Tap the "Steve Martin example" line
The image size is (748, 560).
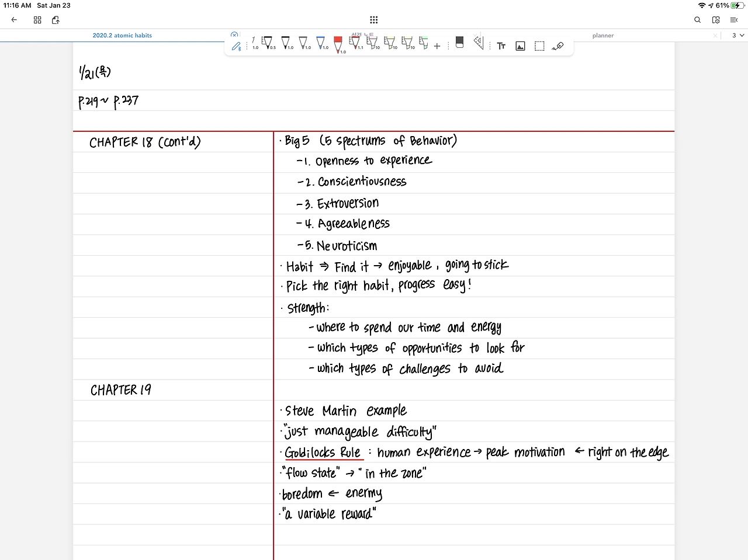click(x=345, y=411)
